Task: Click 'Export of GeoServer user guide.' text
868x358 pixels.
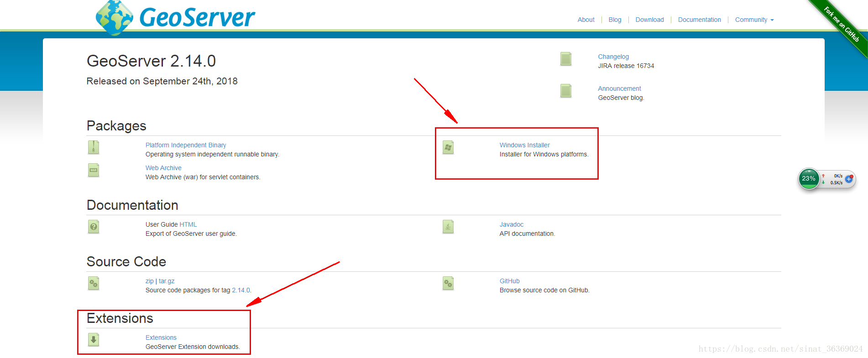Action: tap(191, 233)
